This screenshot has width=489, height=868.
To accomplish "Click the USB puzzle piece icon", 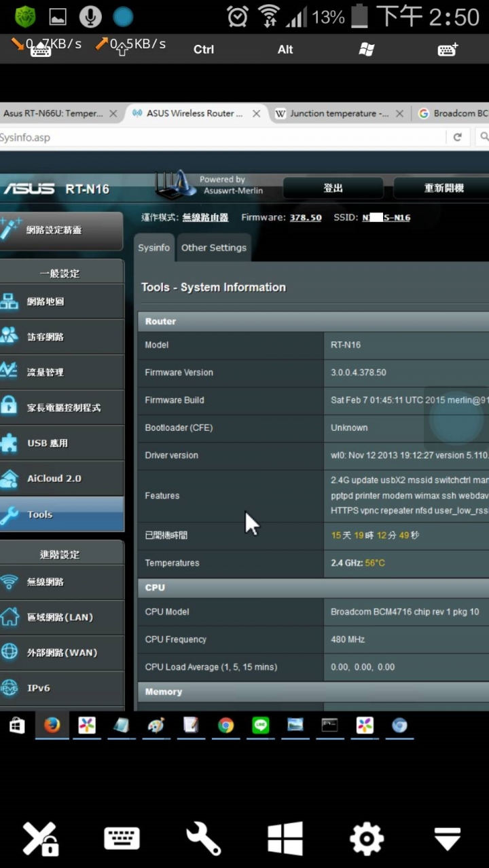I will (9, 442).
